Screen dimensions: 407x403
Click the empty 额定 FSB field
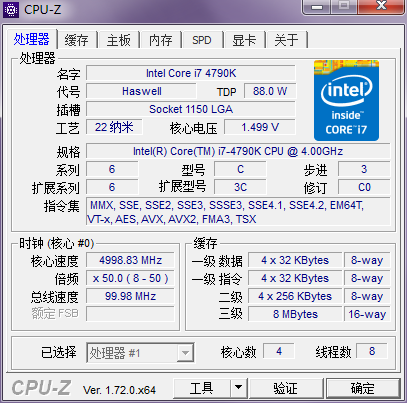pyautogui.click(x=130, y=314)
